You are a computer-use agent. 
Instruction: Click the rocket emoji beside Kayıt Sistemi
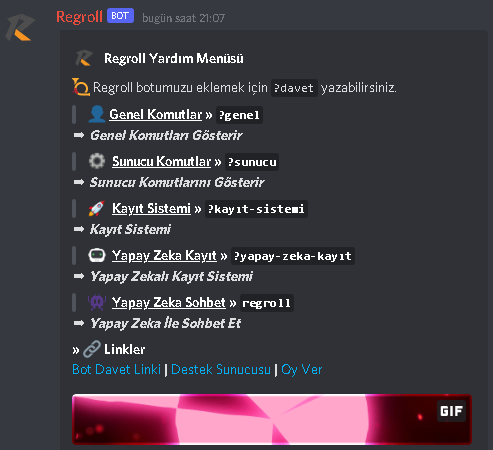(97, 208)
